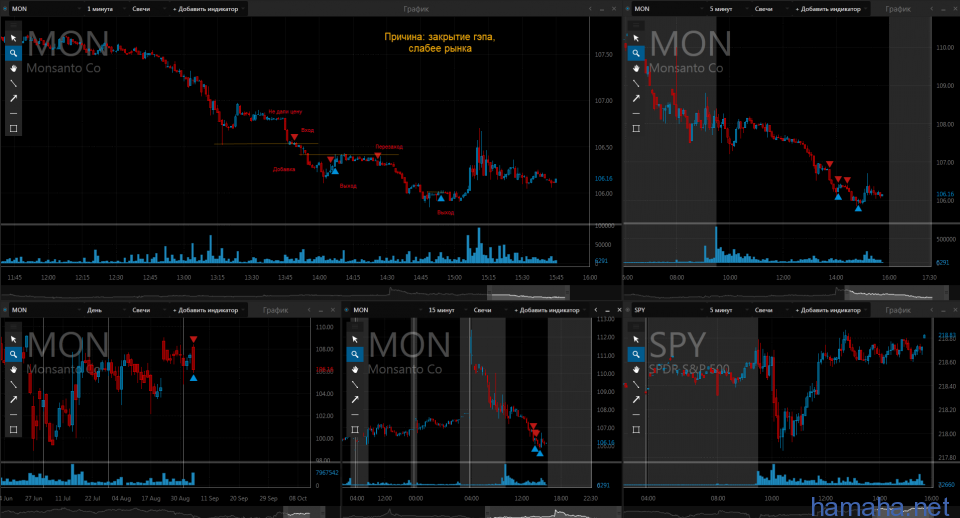The width and height of the screenshot is (960, 518).
Task: Select the rectangle tool in 15-minute MON chart
Action: click(354, 430)
